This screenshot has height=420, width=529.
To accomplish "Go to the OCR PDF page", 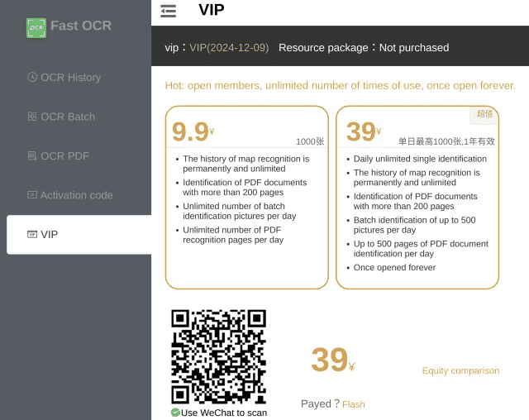I will coord(64,155).
